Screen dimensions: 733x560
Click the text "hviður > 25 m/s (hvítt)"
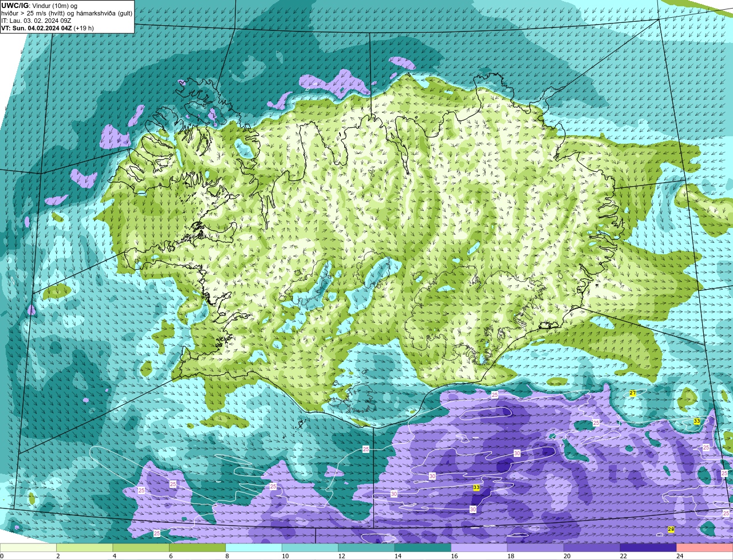pyautogui.click(x=34, y=13)
